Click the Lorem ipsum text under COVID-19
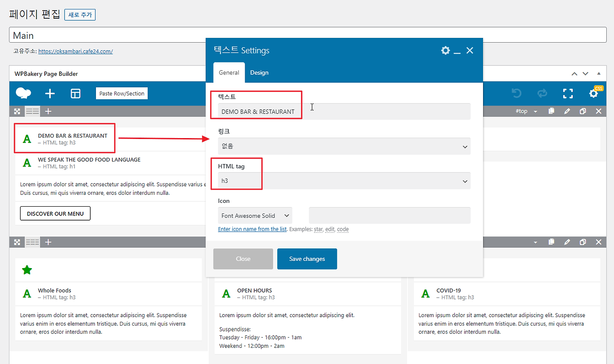The image size is (614, 364). [x=502, y=323]
